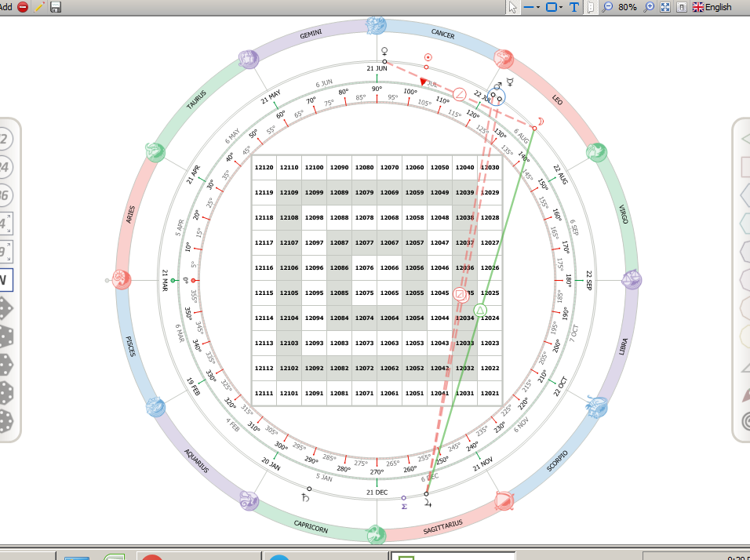Image resolution: width=750 pixels, height=560 pixels.
Task: Click the fit-to-screen expand icon
Action: click(x=665, y=7)
